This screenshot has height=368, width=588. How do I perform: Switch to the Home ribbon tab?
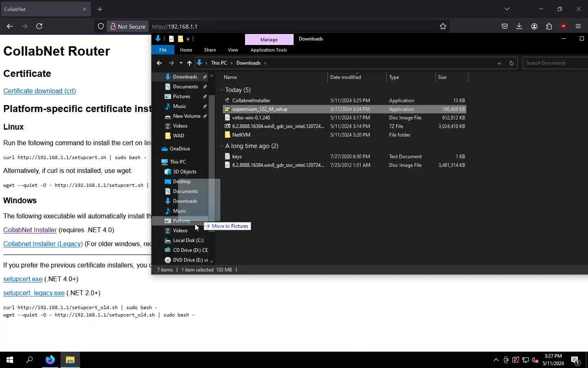click(x=186, y=50)
